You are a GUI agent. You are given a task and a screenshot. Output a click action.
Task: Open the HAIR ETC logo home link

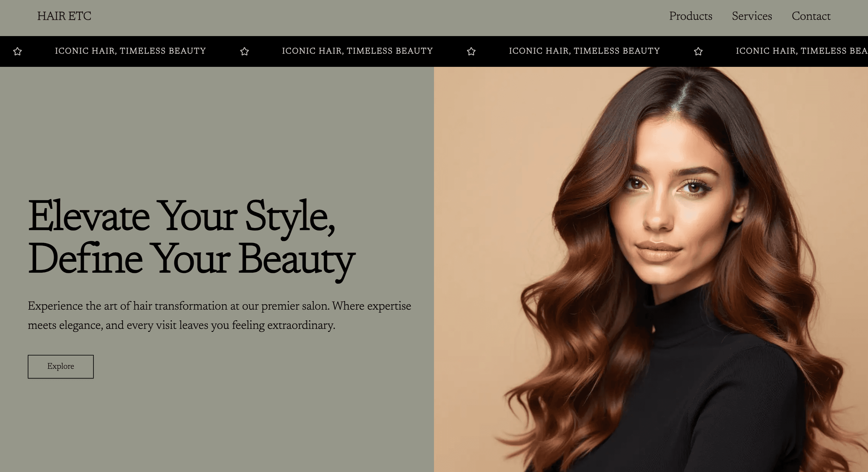(64, 16)
